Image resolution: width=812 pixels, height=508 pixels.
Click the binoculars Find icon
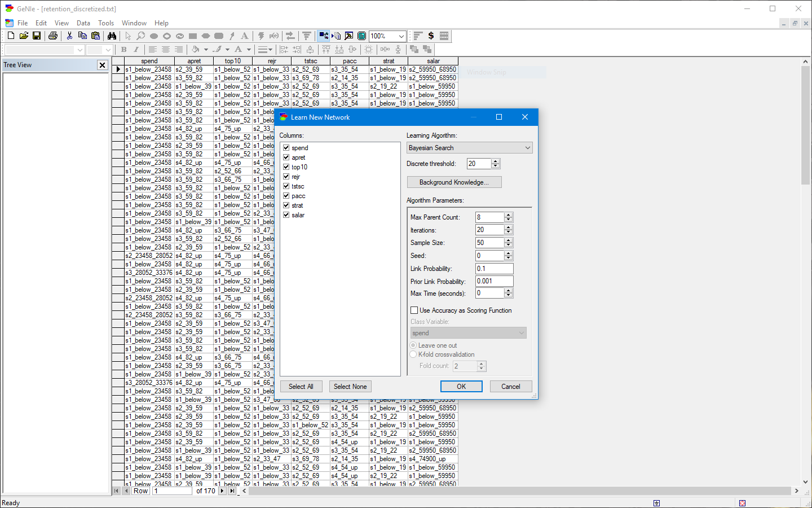pos(112,36)
